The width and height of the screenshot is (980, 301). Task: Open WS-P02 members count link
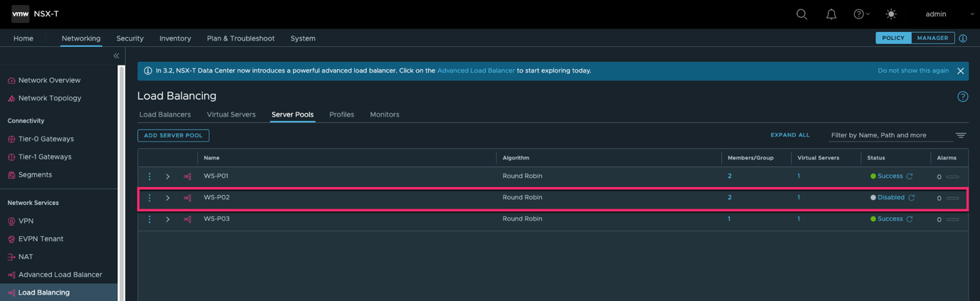click(730, 197)
